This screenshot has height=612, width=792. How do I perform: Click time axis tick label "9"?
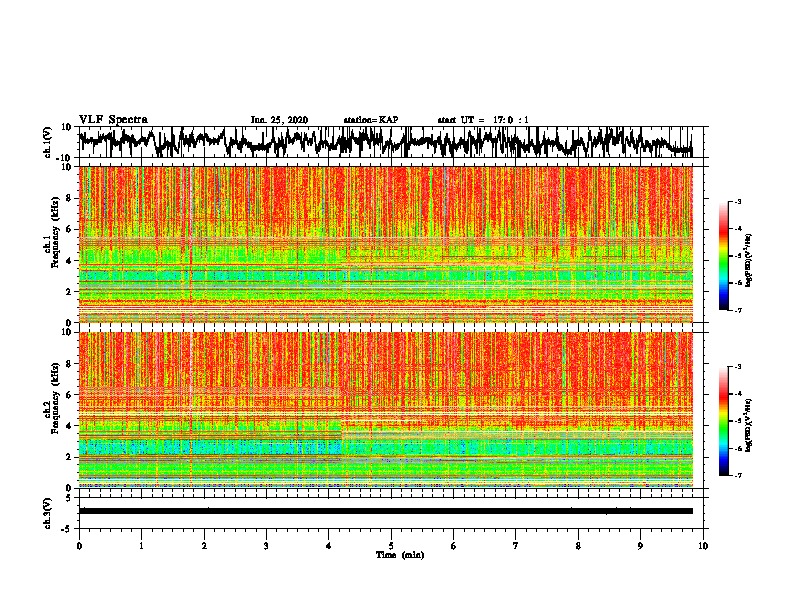click(640, 546)
